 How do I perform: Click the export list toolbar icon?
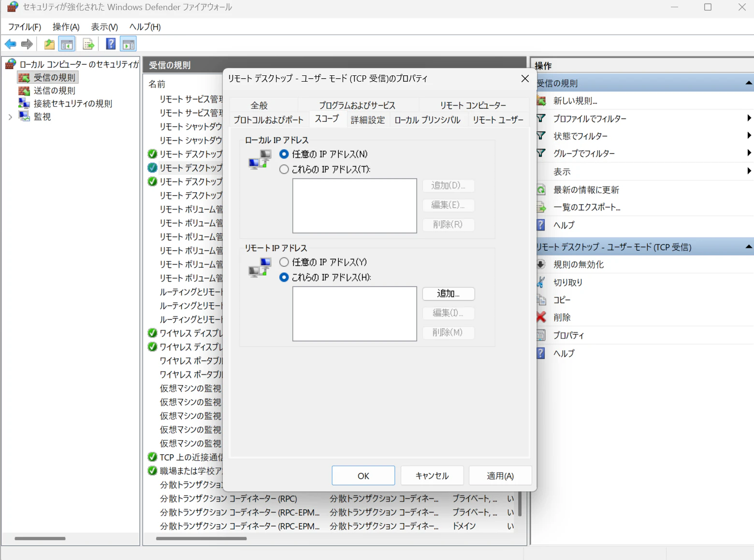[88, 44]
